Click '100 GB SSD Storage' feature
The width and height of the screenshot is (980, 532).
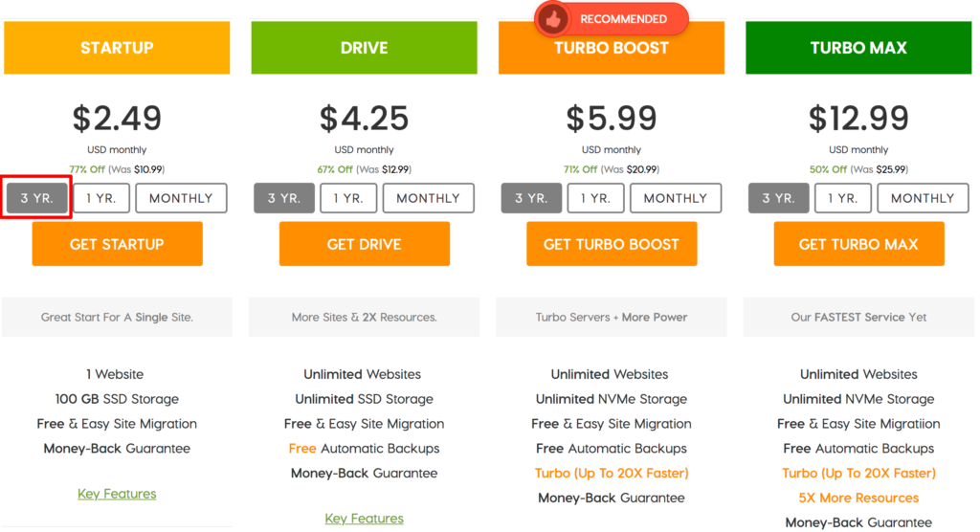point(117,399)
